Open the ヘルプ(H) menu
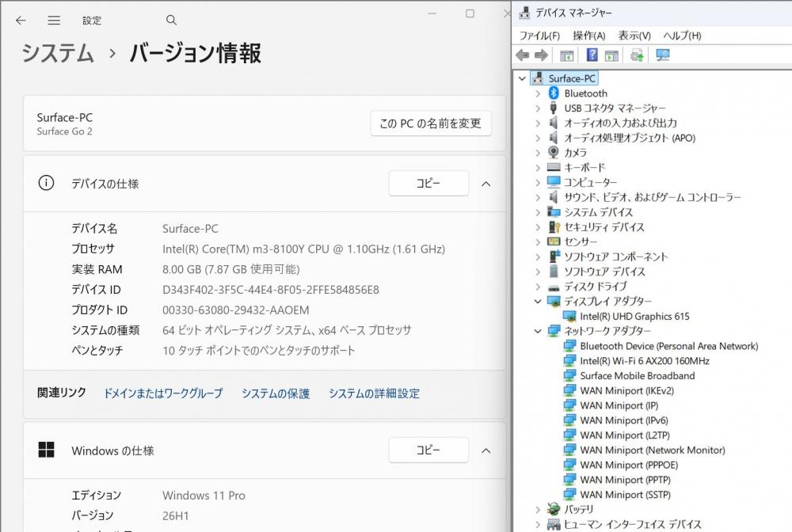This screenshot has height=532, width=792. (x=683, y=36)
